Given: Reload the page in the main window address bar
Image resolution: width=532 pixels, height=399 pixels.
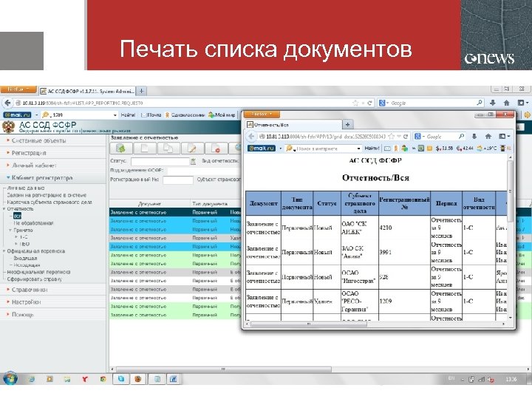Looking at the screenshot, I should coord(370,103).
